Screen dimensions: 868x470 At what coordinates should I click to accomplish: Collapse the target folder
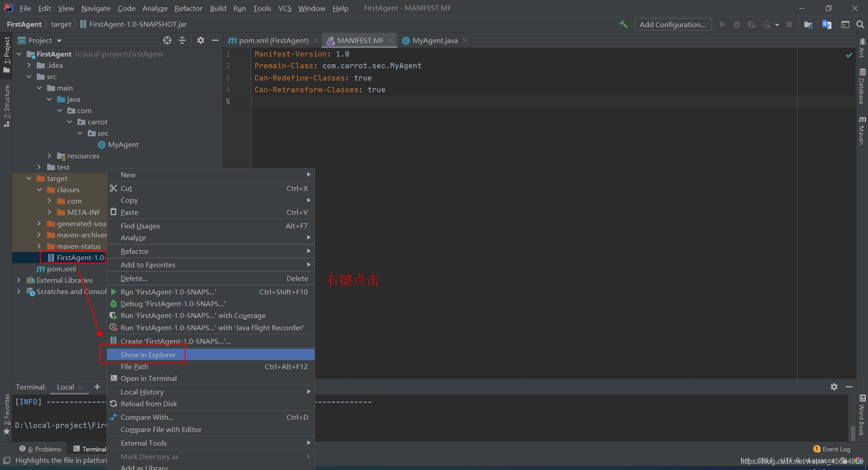tap(29, 178)
